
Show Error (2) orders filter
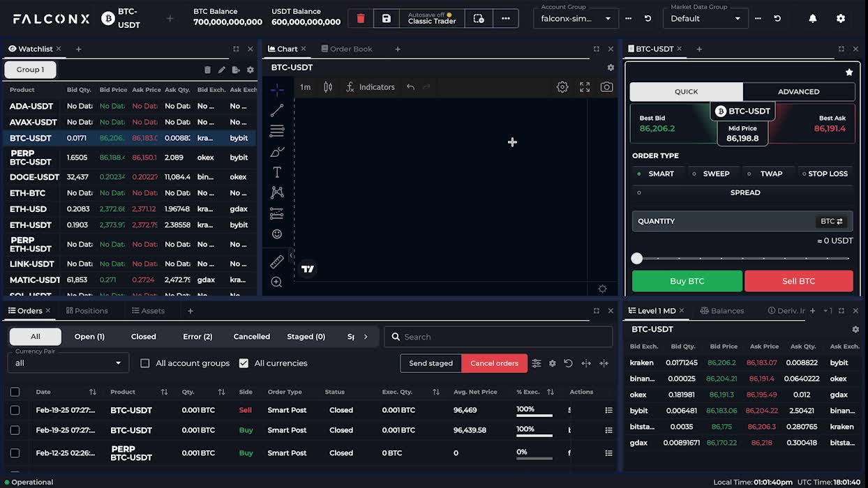click(197, 337)
